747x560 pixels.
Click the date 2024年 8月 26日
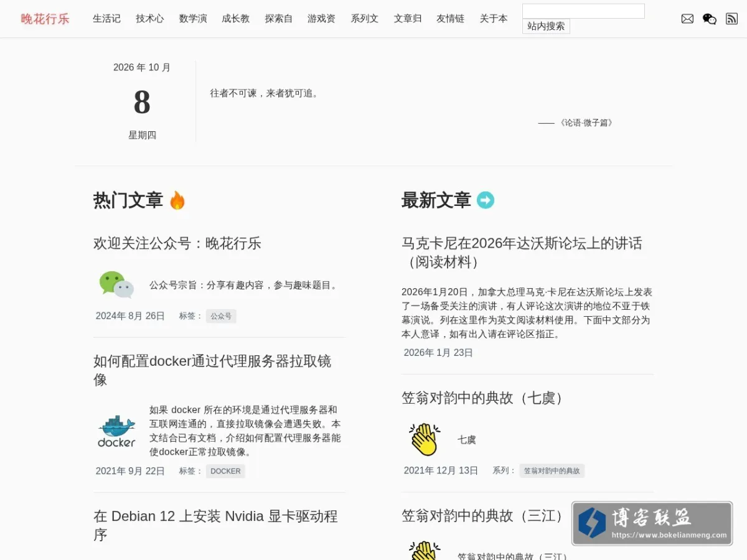[130, 316]
